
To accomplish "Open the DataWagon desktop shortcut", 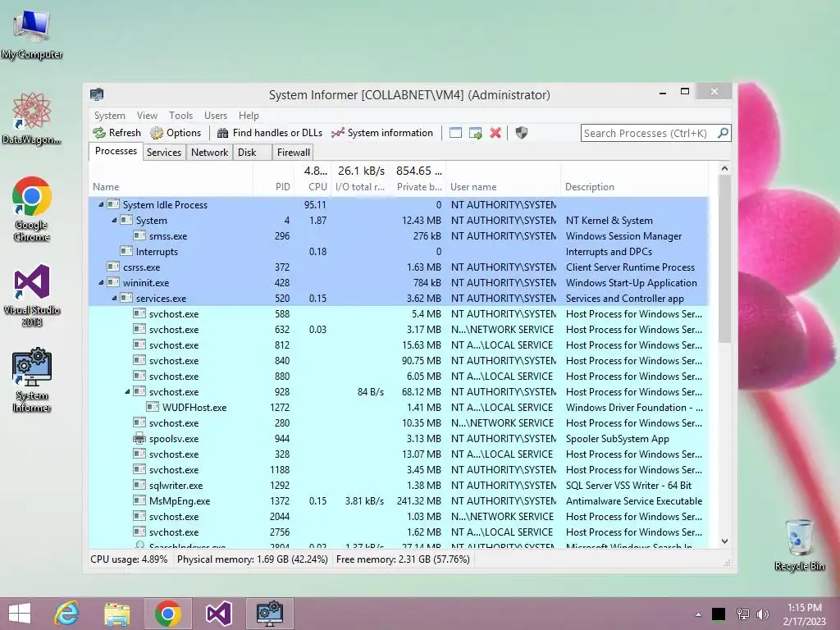I will click(32, 118).
